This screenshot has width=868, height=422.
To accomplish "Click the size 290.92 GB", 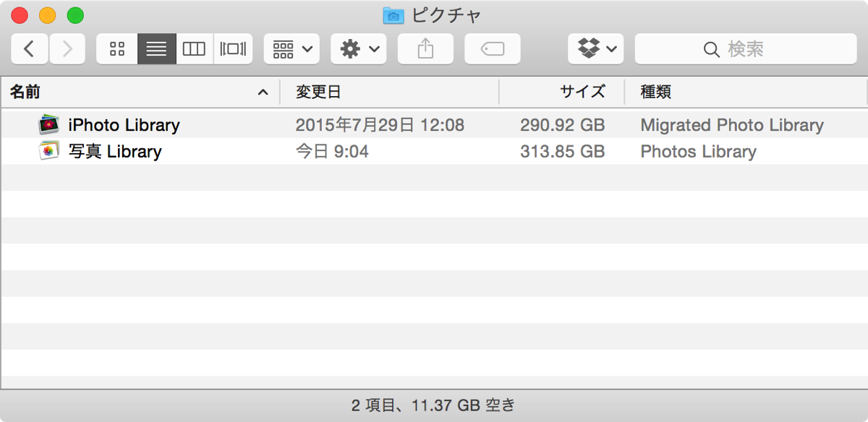I will (x=562, y=125).
